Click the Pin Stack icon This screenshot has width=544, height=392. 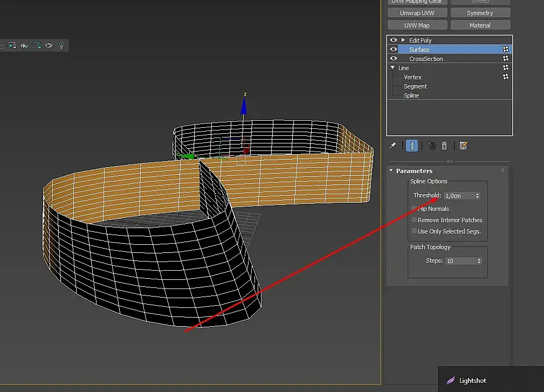click(393, 146)
